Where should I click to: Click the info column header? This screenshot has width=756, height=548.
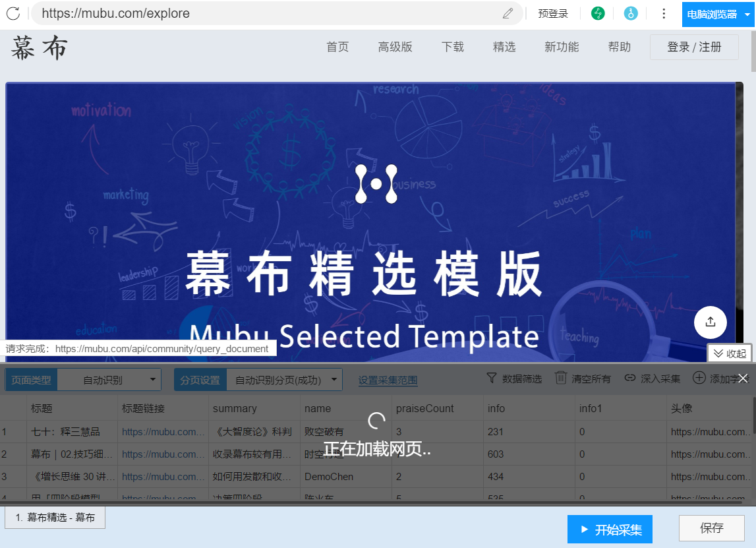coord(529,409)
